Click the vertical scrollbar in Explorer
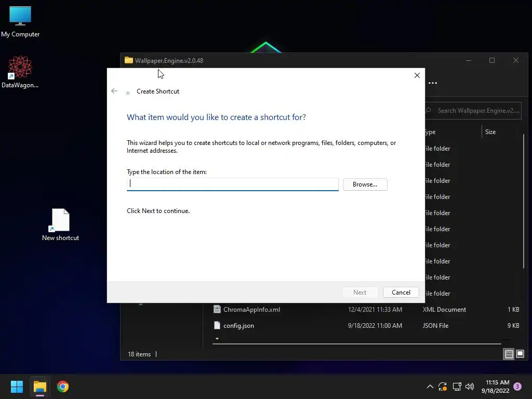Image resolution: width=532 pixels, height=399 pixels. pos(524,201)
